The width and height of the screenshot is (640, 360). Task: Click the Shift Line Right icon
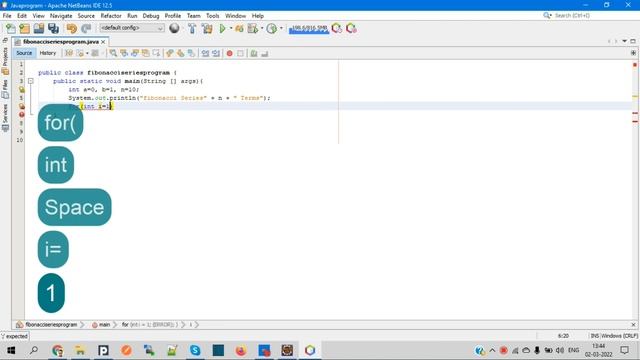[216, 53]
